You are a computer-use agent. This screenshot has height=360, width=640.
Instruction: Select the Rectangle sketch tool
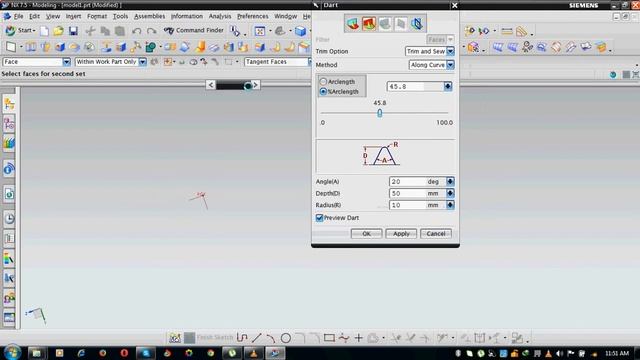coord(329,338)
